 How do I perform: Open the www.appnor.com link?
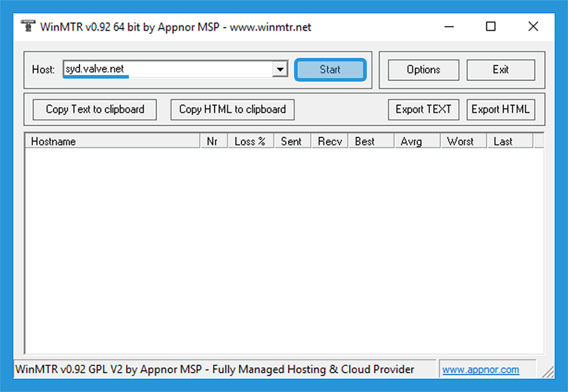click(x=480, y=369)
